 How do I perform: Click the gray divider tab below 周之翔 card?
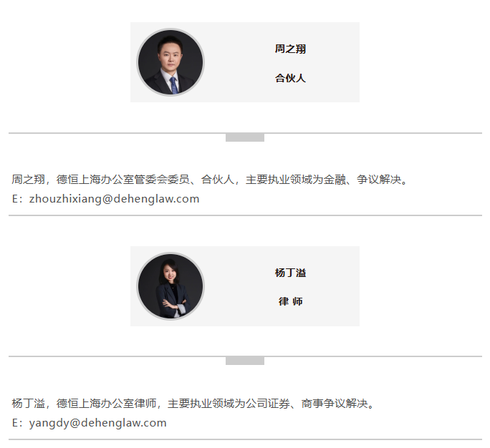pyautogui.click(x=245, y=137)
